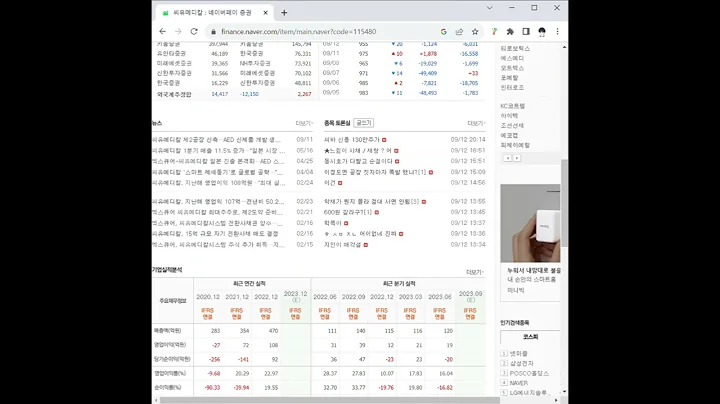Close the 씨유메디칼 네이버페이 증권 tab
Image resolution: width=720 pixels, height=404 pixels.
point(265,13)
